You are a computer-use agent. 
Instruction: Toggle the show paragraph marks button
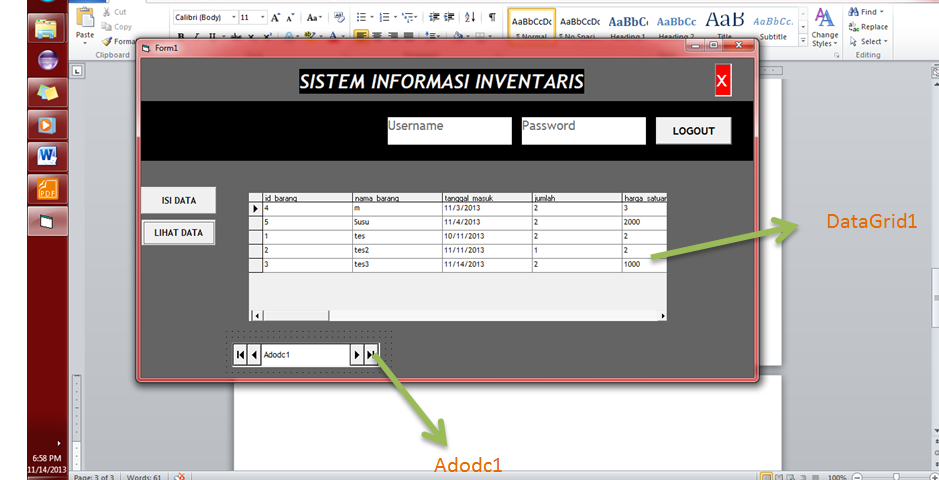tap(492, 17)
